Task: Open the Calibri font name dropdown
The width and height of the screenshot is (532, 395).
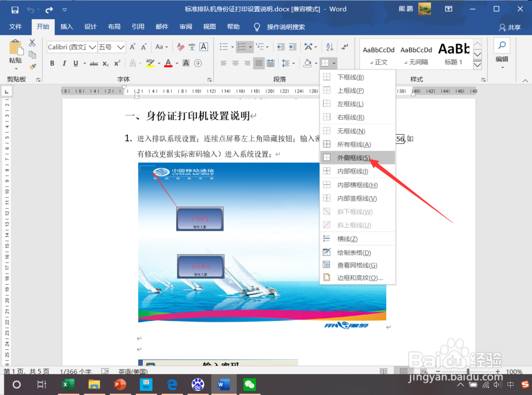Action: tap(93, 47)
